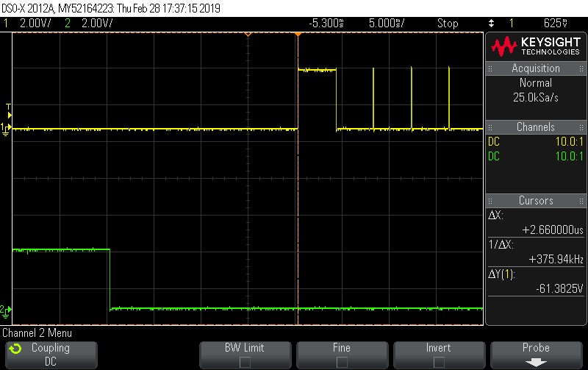
Task: Select the channel 1 ground reference marker
Action: 7,129
